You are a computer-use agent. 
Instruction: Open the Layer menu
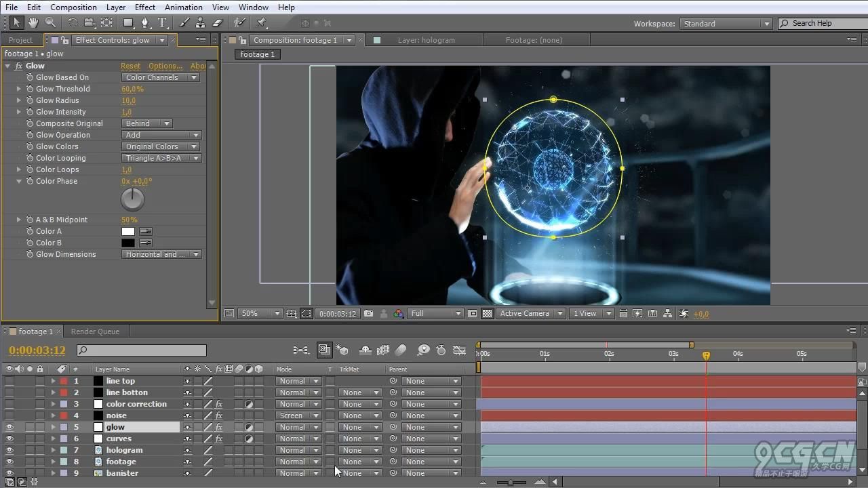point(116,7)
